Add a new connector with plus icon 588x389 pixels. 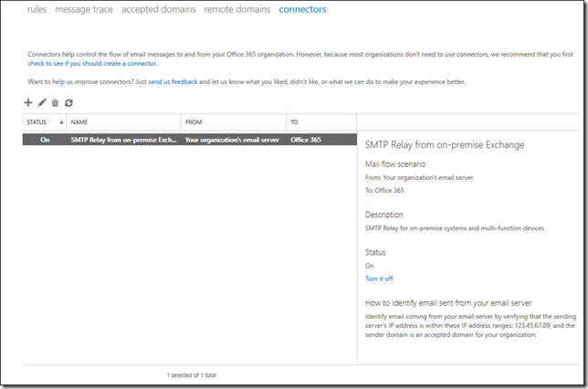(x=28, y=102)
